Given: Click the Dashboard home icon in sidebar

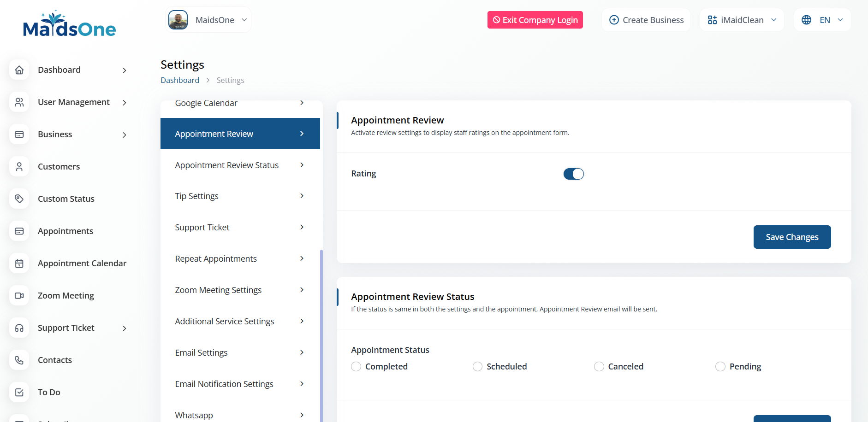Looking at the screenshot, I should click(19, 70).
